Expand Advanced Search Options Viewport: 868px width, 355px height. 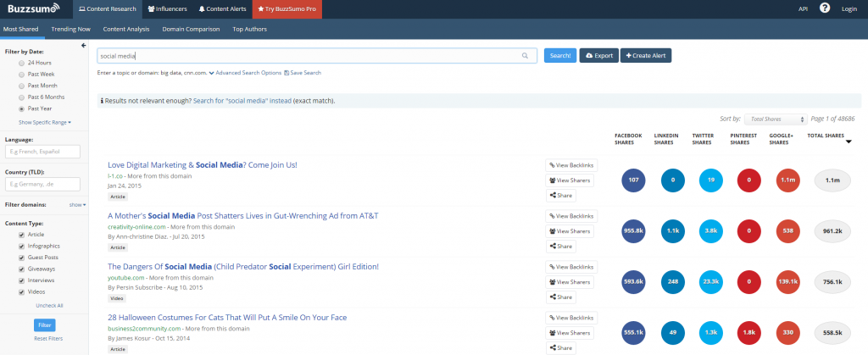pyautogui.click(x=245, y=73)
